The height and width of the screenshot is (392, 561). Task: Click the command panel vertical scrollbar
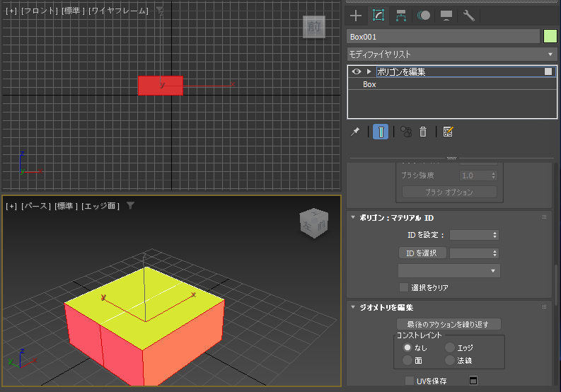[x=556, y=284]
